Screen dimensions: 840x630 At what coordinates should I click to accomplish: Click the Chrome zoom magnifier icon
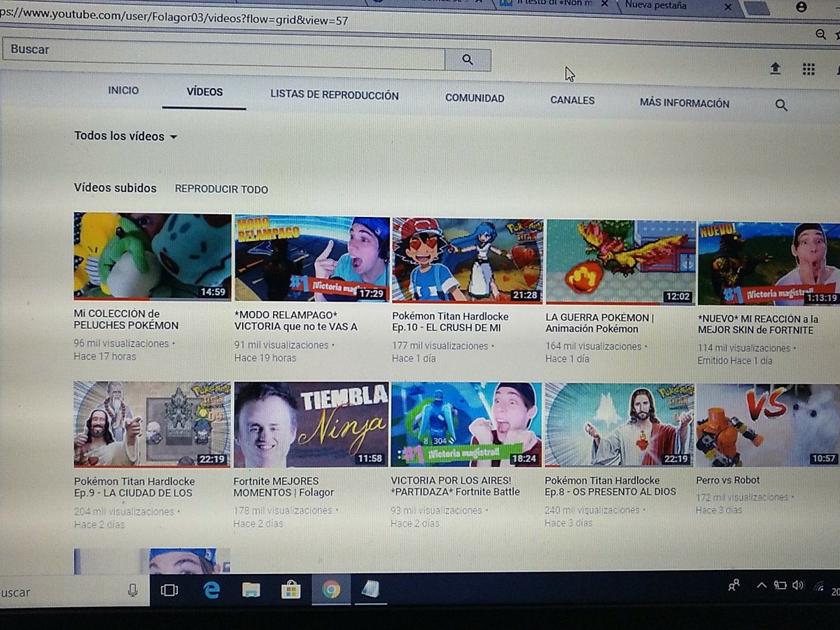pos(821,34)
